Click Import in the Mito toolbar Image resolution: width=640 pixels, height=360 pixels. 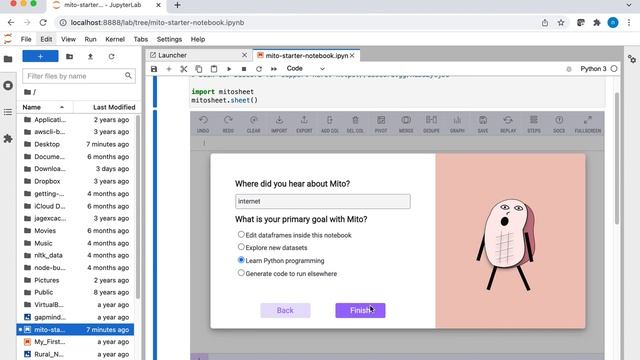click(279, 124)
